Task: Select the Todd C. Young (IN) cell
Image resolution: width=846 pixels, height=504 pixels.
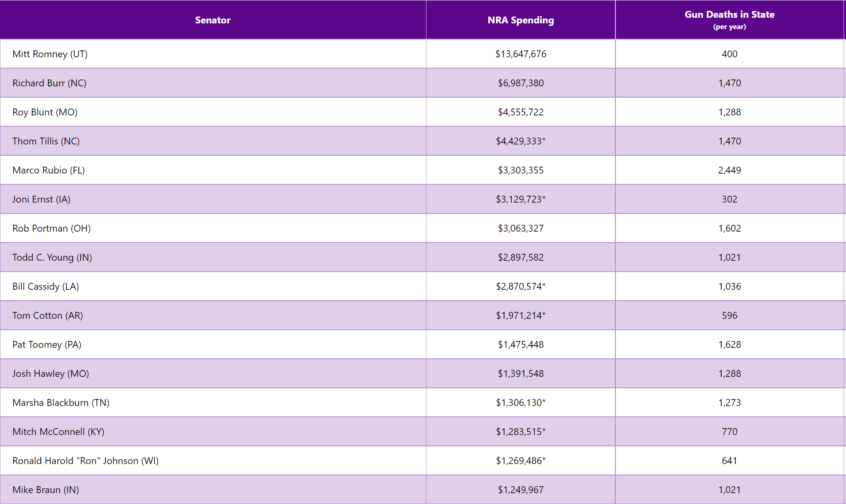Action: (52, 257)
